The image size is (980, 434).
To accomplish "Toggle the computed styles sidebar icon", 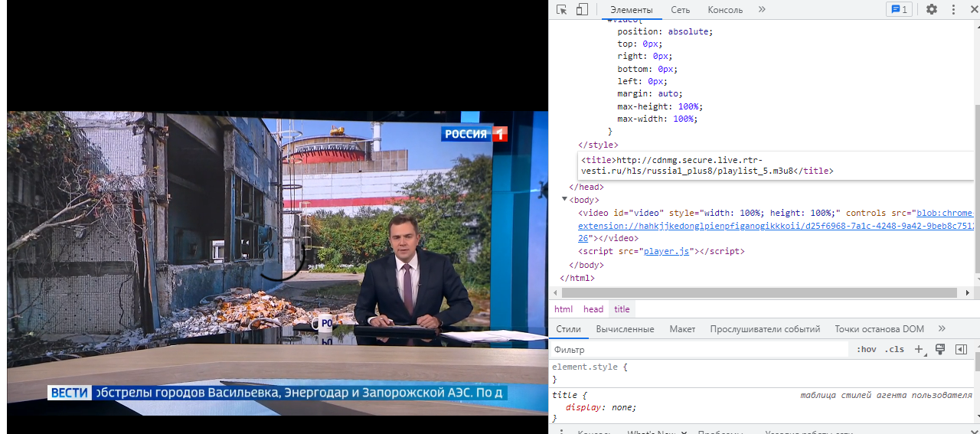I will [961, 349].
